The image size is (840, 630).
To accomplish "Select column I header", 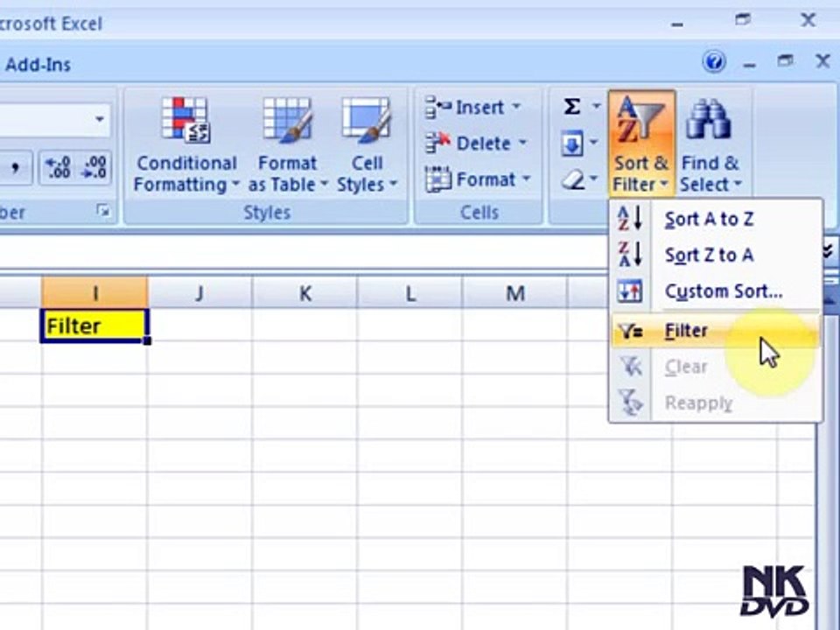I will 94,292.
